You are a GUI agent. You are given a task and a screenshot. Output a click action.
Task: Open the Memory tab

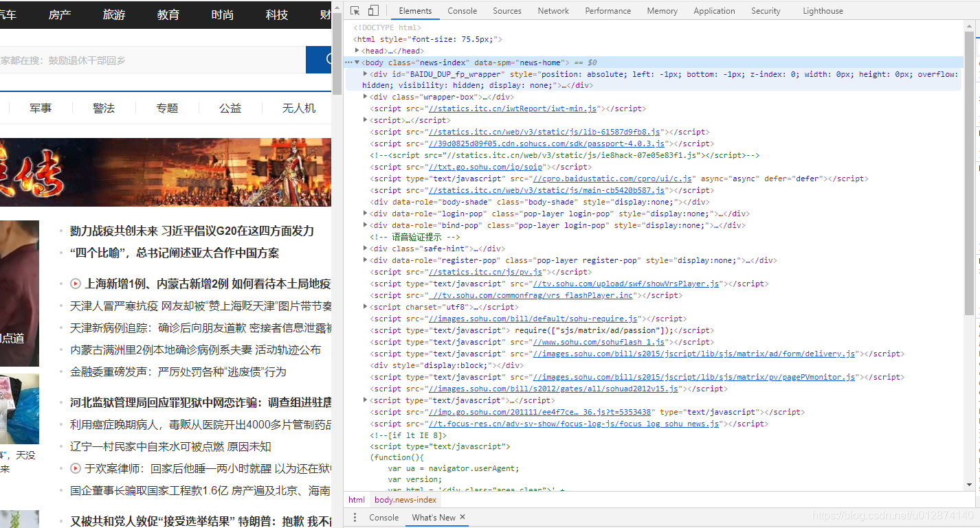coord(662,11)
